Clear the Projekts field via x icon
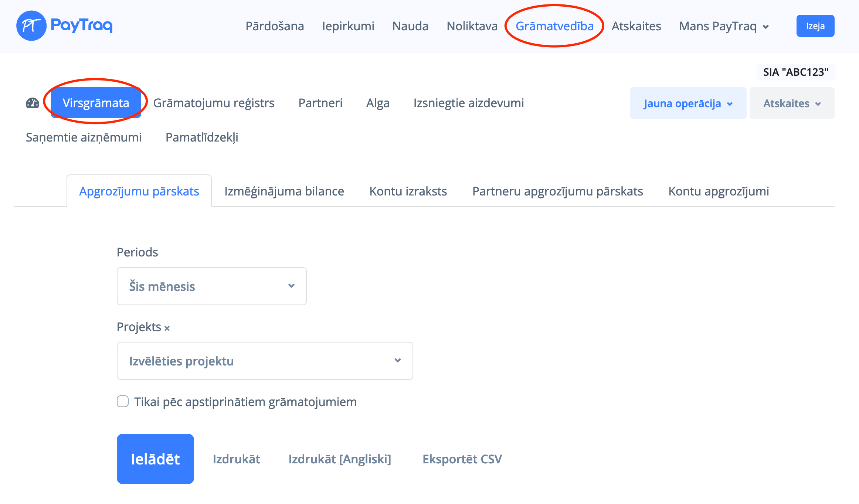The image size is (859, 504). [167, 328]
